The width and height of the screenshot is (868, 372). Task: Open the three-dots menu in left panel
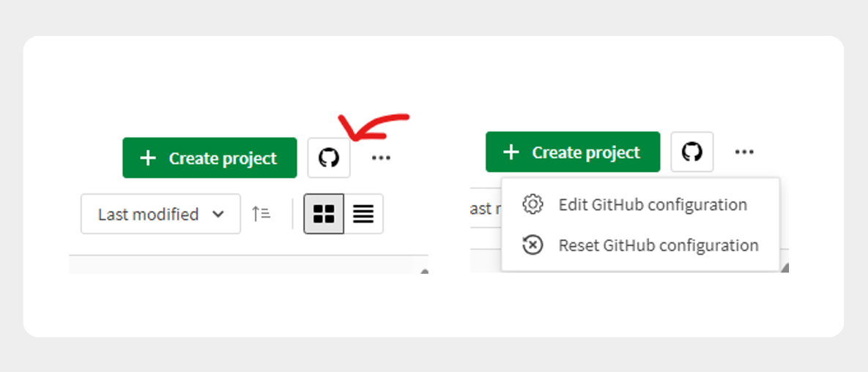coord(381,158)
